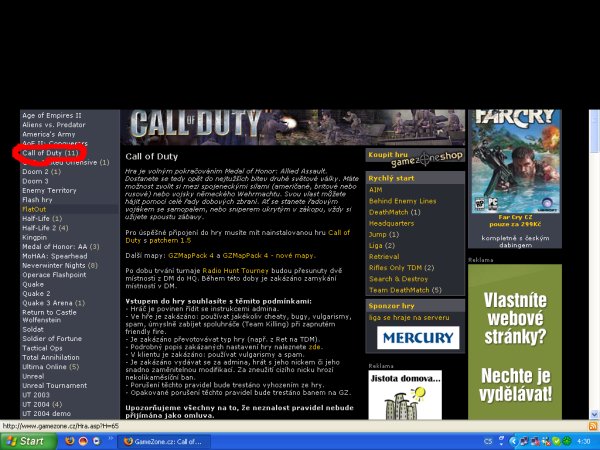Viewport: 600px width, 450px height.
Task: Click the CS language indicator in taskbar
Action: (488, 441)
